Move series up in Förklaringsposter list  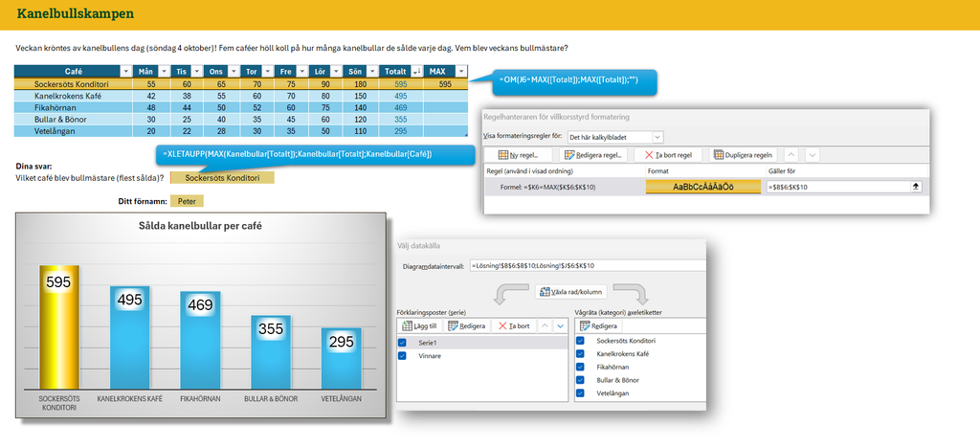545,325
